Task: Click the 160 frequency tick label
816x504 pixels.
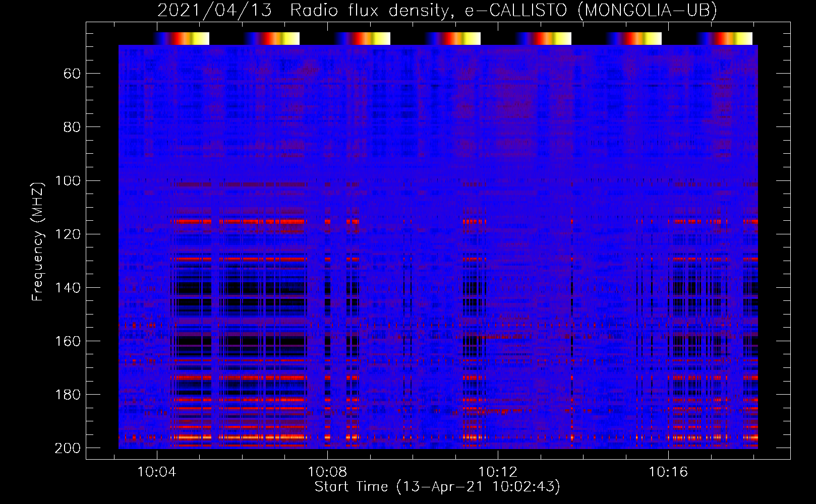Action: (x=68, y=341)
